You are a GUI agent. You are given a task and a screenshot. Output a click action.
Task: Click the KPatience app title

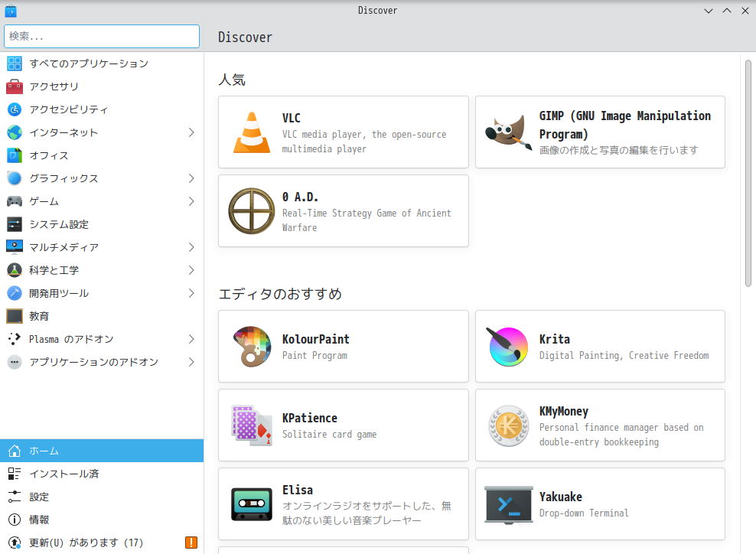(x=310, y=419)
